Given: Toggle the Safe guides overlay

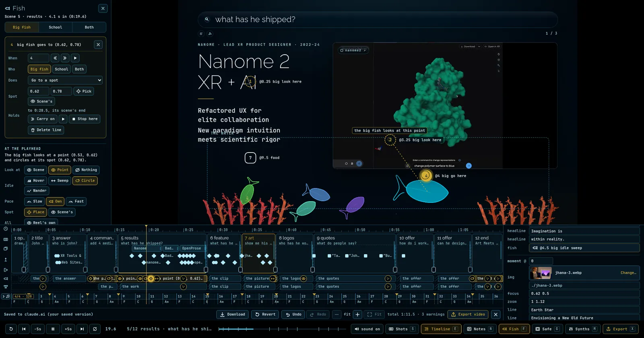Looking at the screenshot, I should click(x=547, y=329).
